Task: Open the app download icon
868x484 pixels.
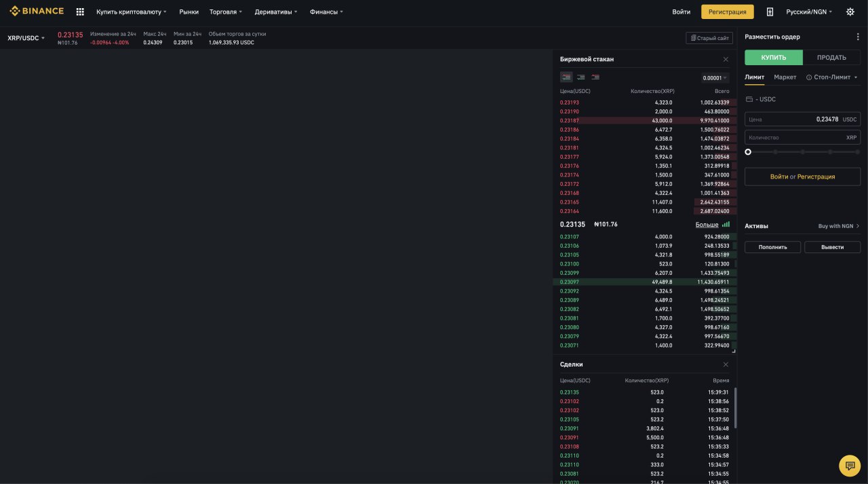Action: [770, 12]
